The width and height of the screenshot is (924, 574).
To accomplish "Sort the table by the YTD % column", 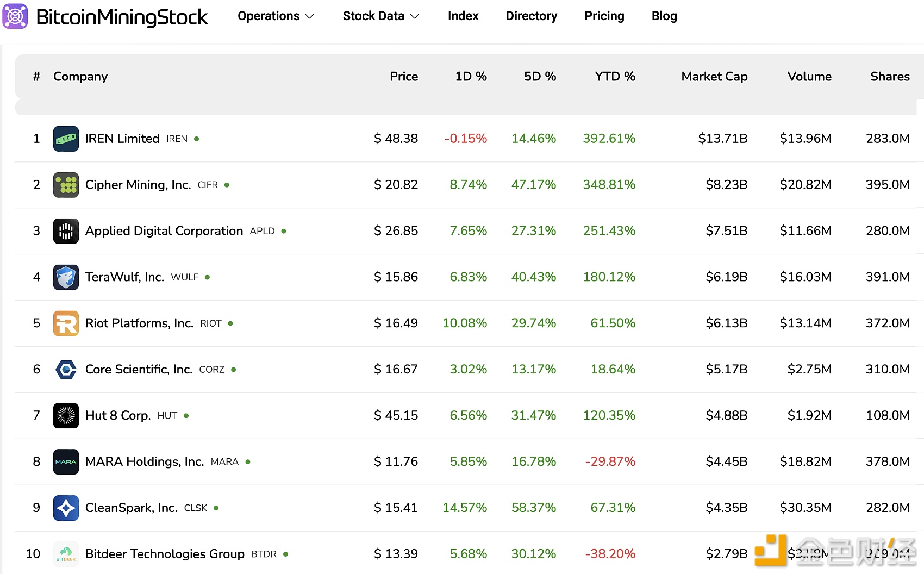I will [614, 77].
